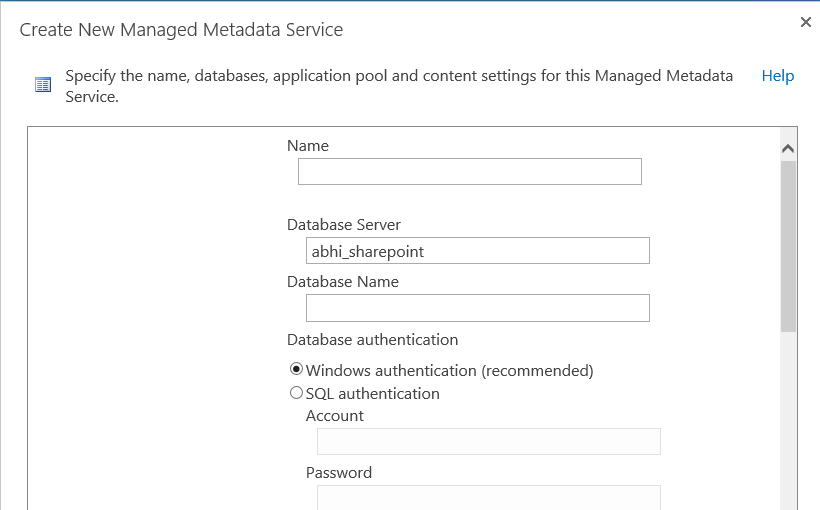This screenshot has height=510, width=820.
Task: Click the scrollbar up arrow
Action: click(788, 149)
